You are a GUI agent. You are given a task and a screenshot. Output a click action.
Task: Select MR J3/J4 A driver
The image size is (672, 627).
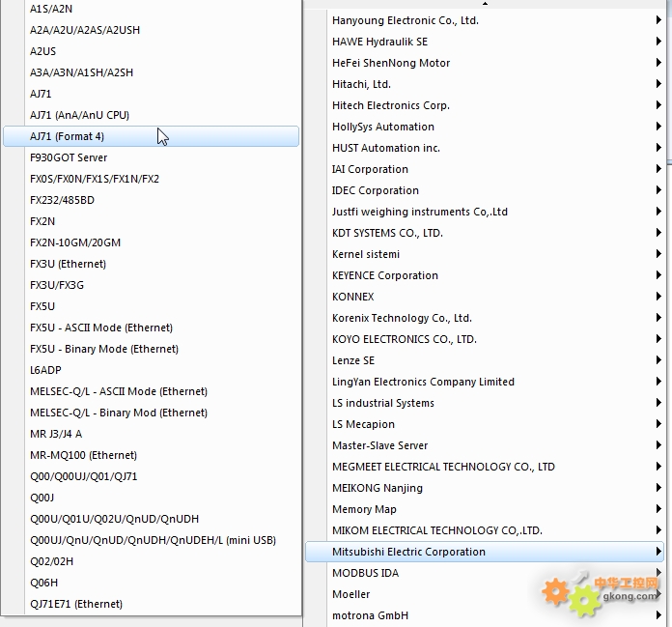click(x=151, y=434)
